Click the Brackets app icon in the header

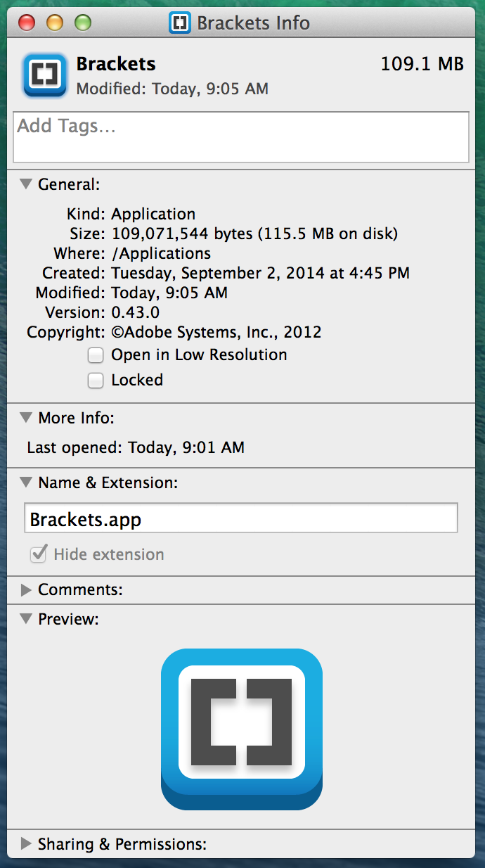45,75
